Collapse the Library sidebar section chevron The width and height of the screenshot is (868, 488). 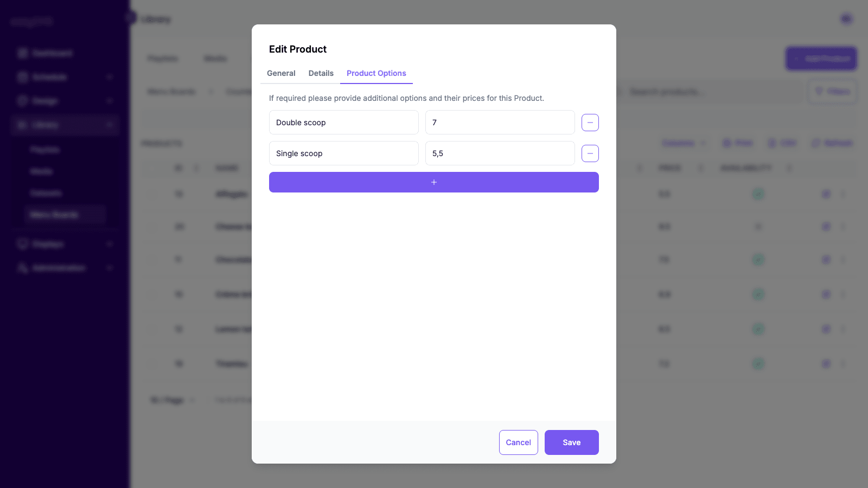click(110, 125)
